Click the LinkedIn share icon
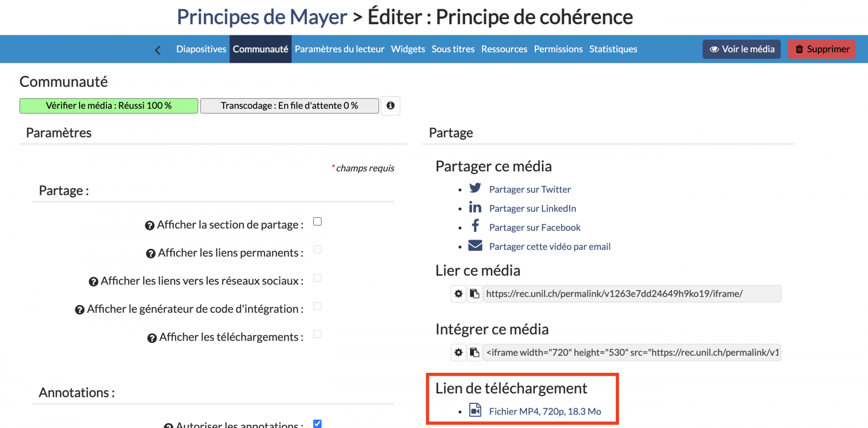Screen dimensions: 868x428 [x=475, y=208]
